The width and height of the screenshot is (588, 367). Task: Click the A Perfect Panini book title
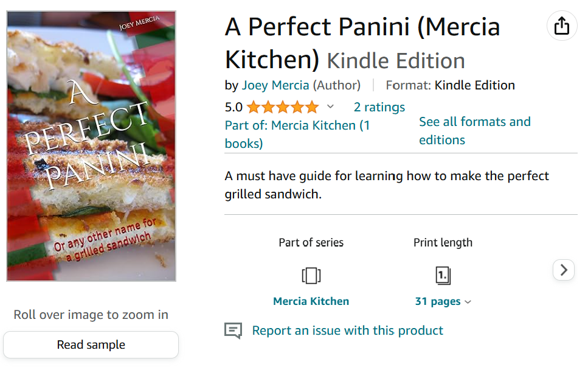click(x=362, y=43)
